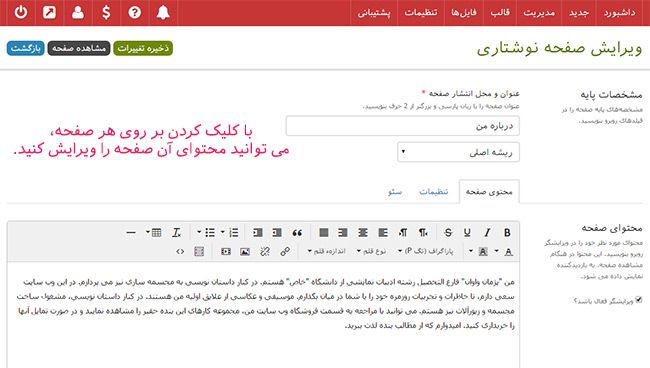
Task: Justify text in the editor
Action: coord(323,233)
